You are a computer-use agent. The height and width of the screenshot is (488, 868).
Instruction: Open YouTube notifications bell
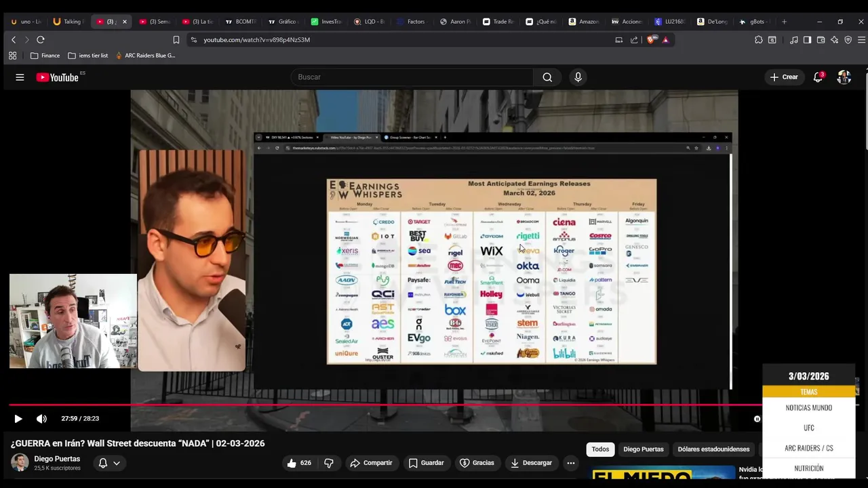(818, 77)
